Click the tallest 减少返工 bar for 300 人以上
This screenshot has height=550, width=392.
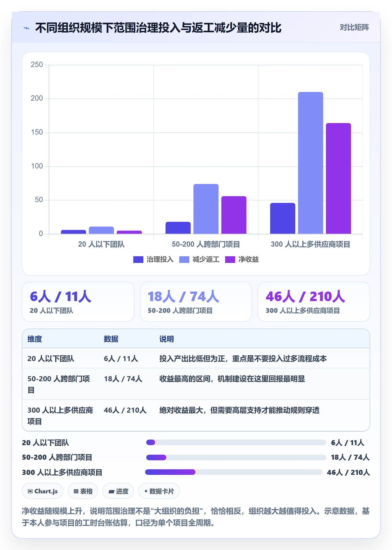coord(311,163)
